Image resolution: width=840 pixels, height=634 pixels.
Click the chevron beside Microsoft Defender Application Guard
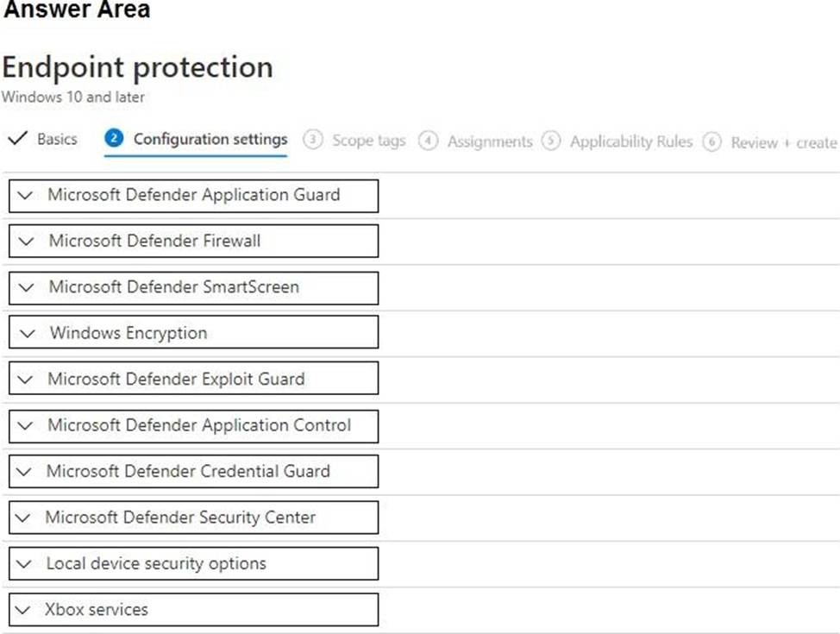tap(24, 196)
